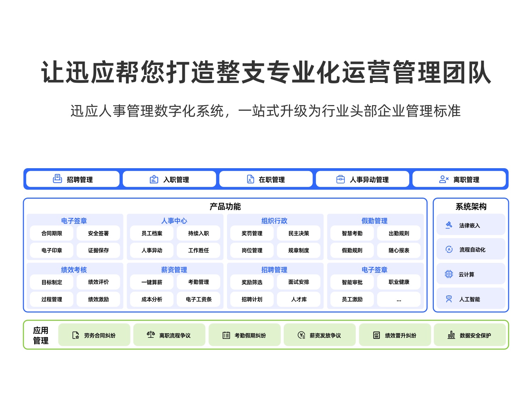Choose the 规章制度 chip
Viewport: 532px width, 413px height.
click(299, 250)
